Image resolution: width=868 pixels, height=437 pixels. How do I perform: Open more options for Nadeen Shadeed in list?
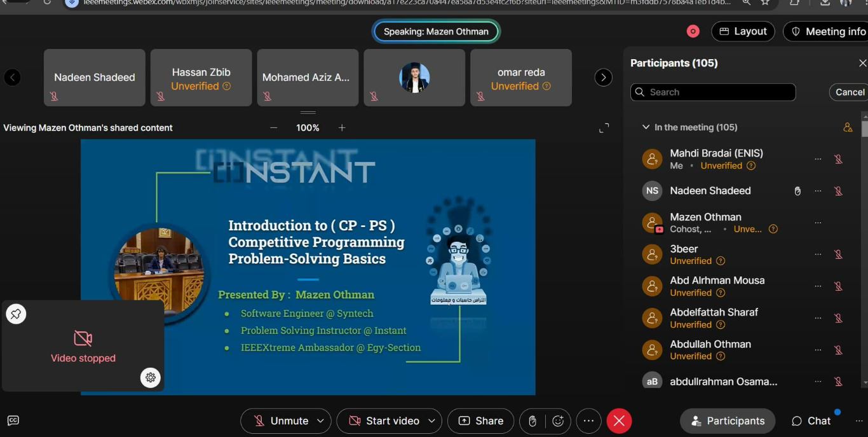[818, 191]
